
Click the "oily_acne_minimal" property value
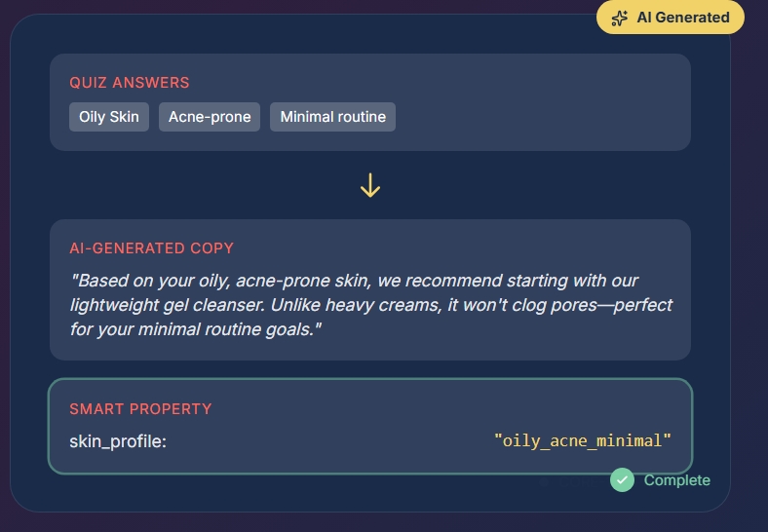click(x=583, y=441)
